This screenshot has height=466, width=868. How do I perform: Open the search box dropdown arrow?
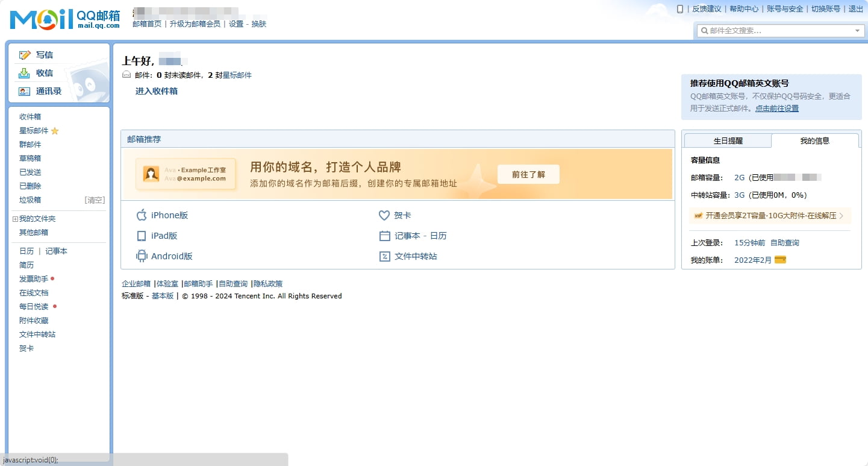tap(857, 31)
